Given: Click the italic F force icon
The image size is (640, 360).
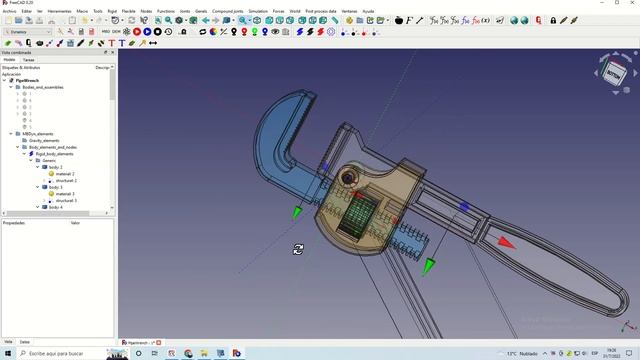Looking at the screenshot, I should (x=409, y=20).
